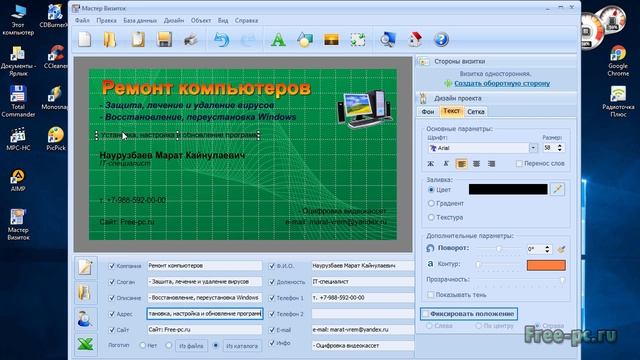Switch to the Сетка tab
This screenshot has height=360, width=640.
476,111
